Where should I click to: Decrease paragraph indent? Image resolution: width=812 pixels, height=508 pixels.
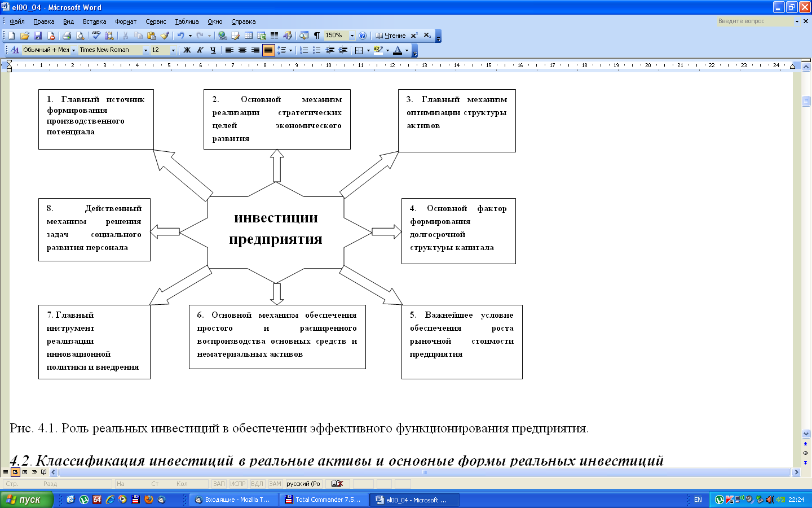[330, 50]
